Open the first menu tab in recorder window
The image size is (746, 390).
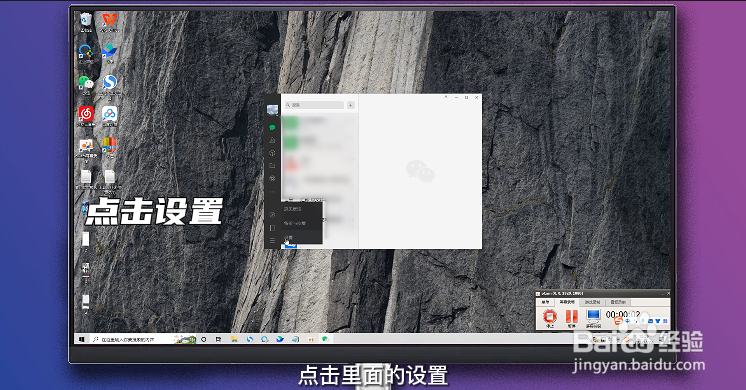(545, 302)
